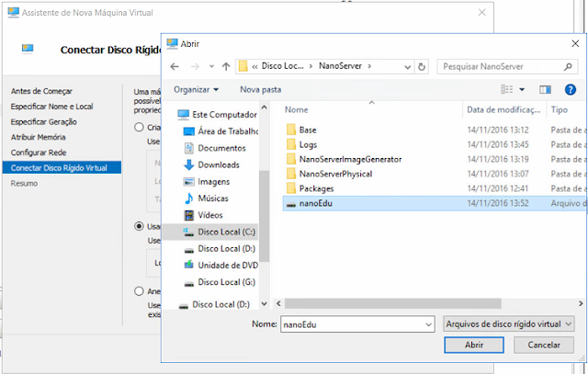Click the NanoServer breadcrumb segment
The width and height of the screenshot is (588, 374).
tap(340, 66)
